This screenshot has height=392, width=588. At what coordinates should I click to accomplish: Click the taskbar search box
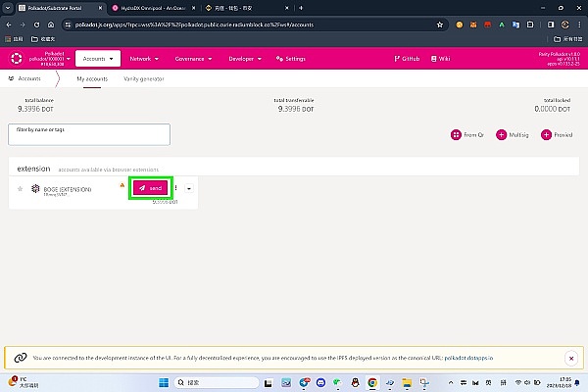click(217, 382)
